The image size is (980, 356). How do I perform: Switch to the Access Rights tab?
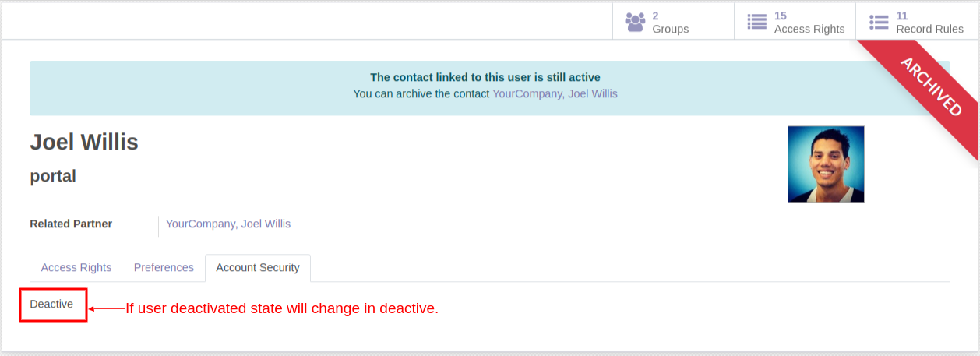pos(76,267)
